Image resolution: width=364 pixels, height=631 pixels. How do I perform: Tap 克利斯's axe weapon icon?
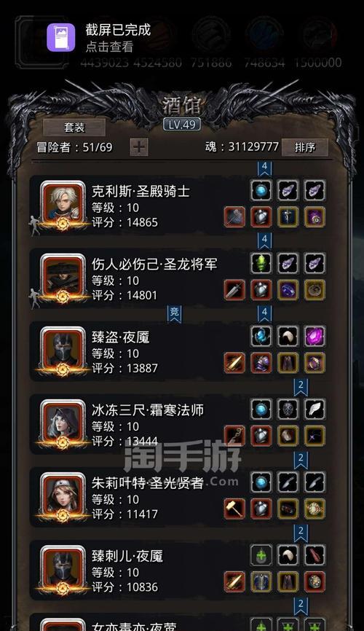234,217
